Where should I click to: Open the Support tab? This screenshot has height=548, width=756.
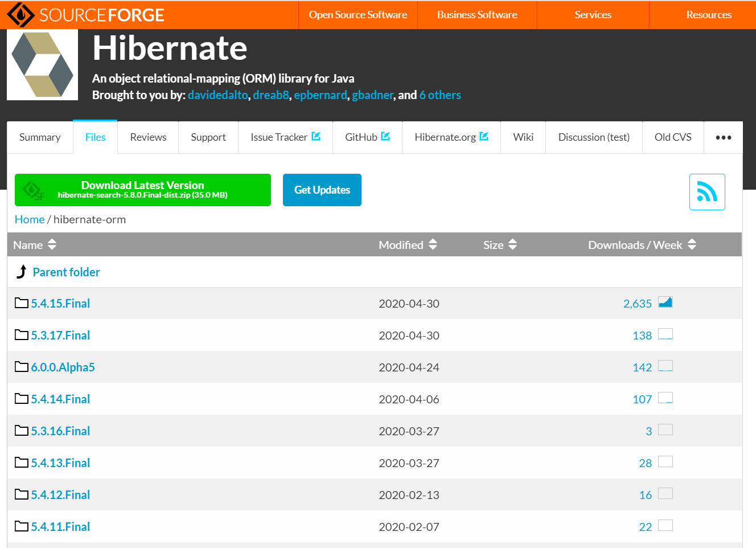coord(208,137)
